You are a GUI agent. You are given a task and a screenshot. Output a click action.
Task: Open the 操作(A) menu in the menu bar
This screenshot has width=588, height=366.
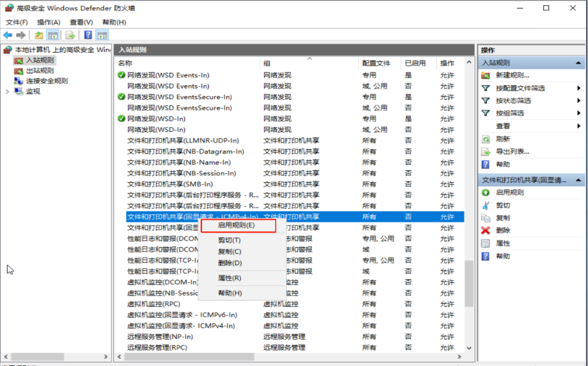49,22
